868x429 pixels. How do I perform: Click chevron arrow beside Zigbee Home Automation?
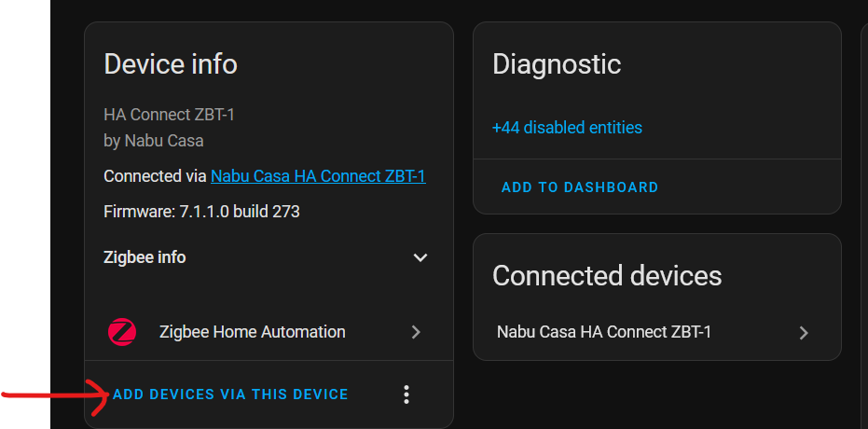click(x=416, y=332)
